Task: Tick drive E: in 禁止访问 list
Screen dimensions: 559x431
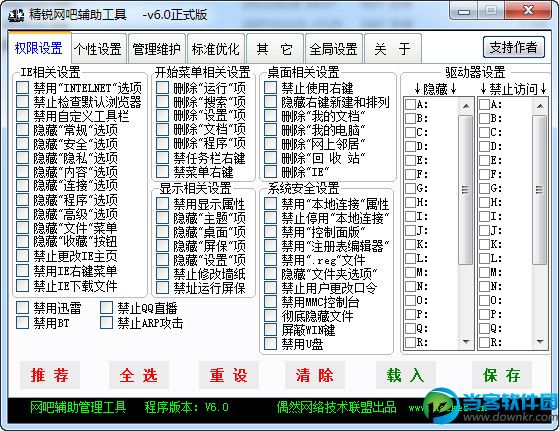Action: (x=484, y=160)
